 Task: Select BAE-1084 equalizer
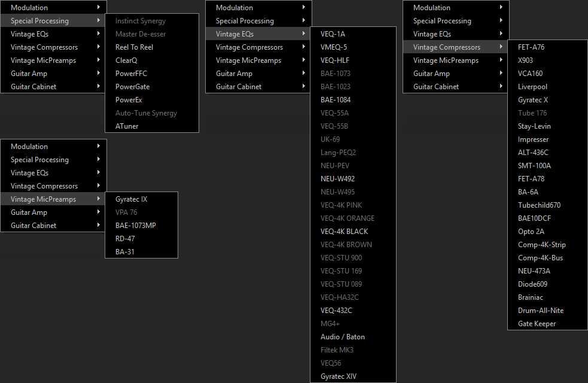pos(354,100)
